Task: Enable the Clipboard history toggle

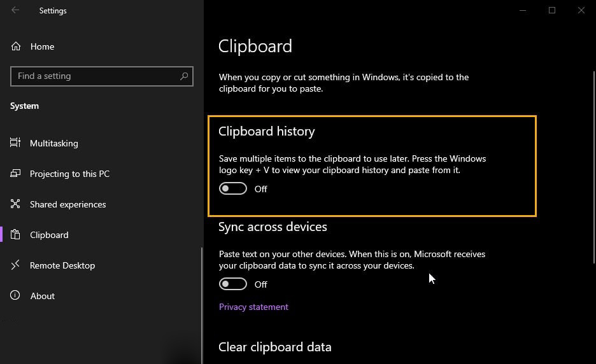Action: [x=232, y=188]
